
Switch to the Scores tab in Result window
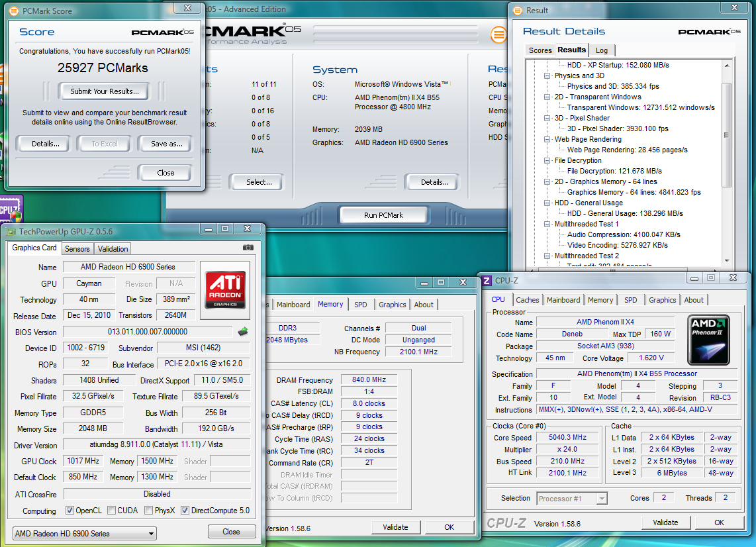click(x=540, y=50)
